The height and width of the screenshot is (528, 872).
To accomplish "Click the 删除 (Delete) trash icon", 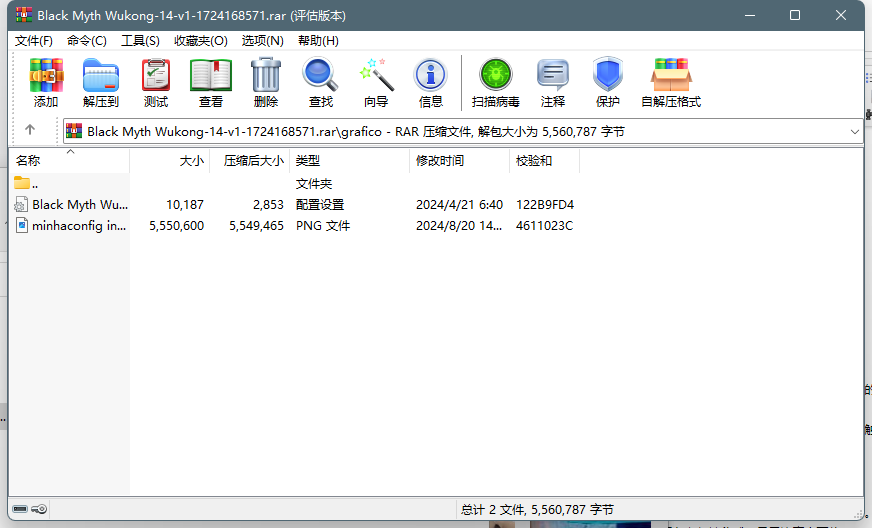I will (x=266, y=75).
